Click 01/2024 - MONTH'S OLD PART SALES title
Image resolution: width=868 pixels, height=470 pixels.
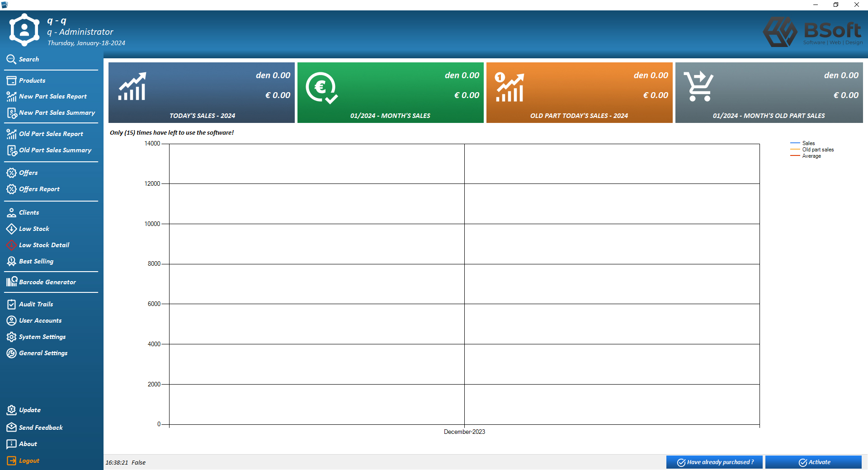pos(769,116)
